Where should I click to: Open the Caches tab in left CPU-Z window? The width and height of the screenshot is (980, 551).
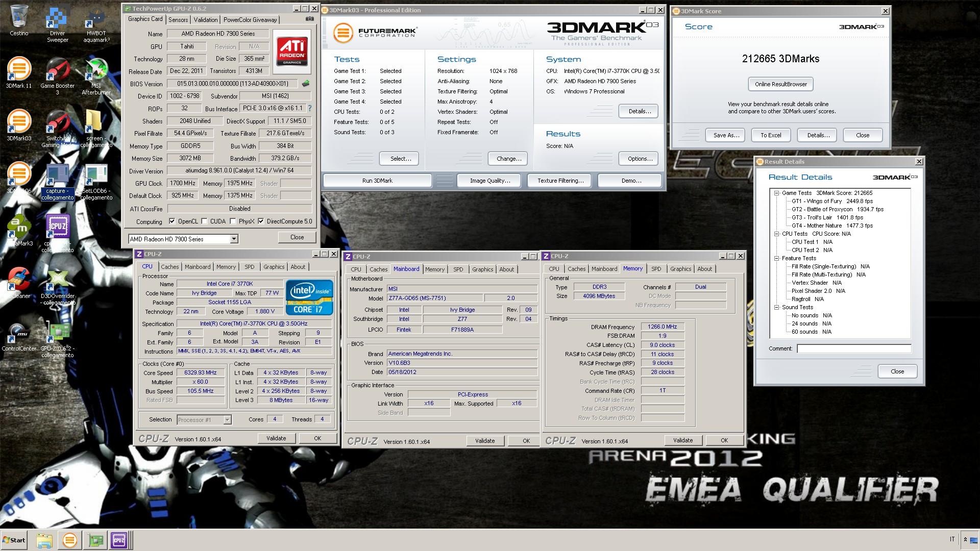point(170,267)
